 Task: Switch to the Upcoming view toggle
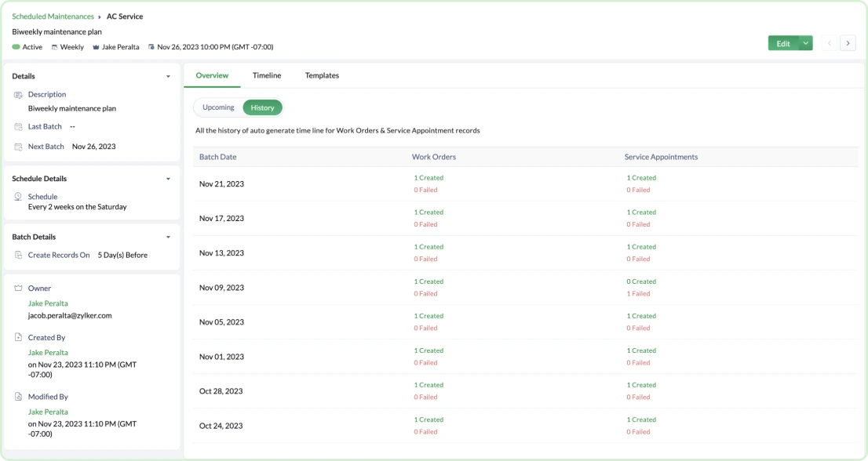point(218,107)
